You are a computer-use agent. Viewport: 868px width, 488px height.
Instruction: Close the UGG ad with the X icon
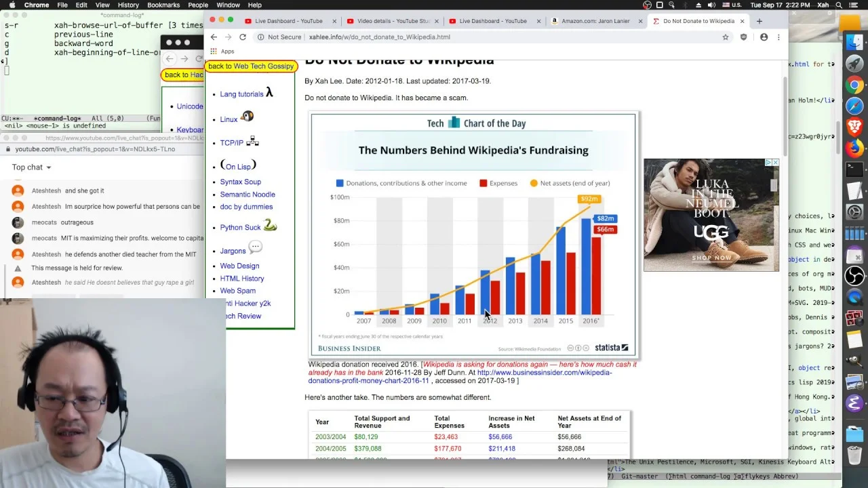point(776,163)
